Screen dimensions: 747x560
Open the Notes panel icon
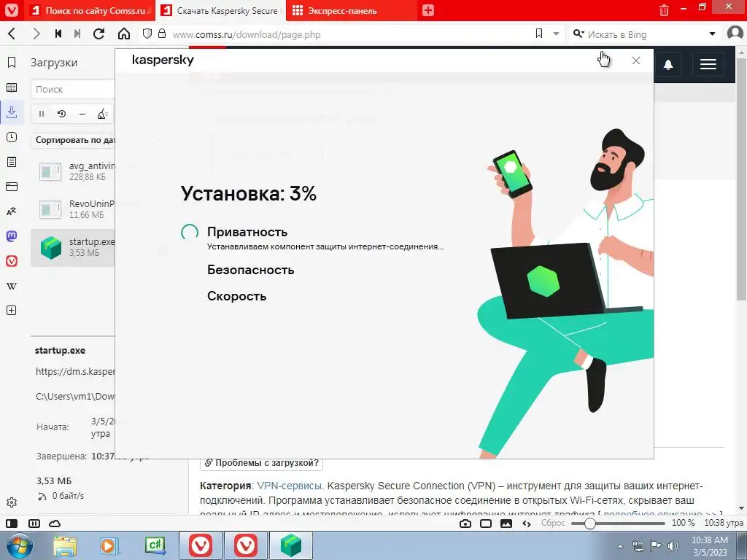[x=12, y=162]
